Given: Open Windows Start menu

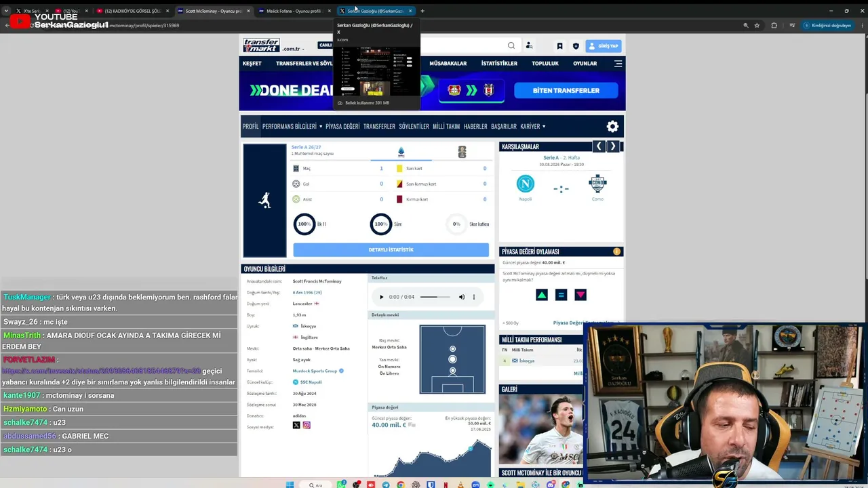Looking at the screenshot, I should (290, 485).
